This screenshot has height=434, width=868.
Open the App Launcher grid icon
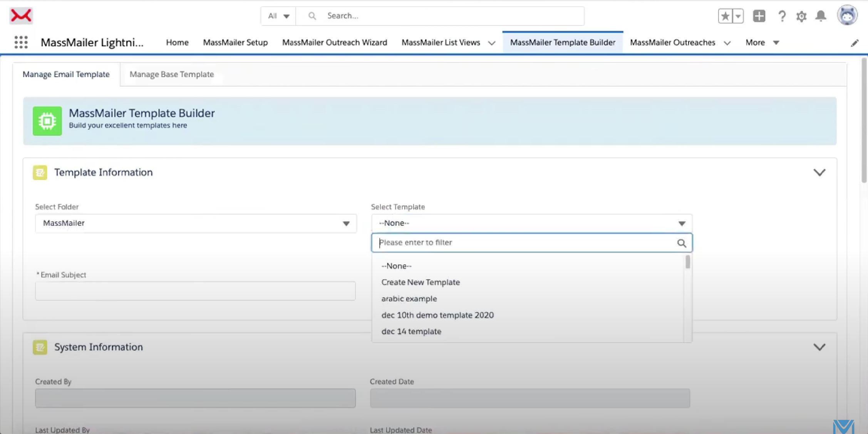click(21, 42)
